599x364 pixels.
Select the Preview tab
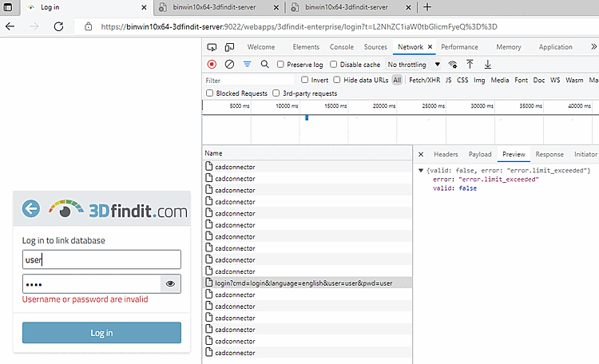[x=514, y=154]
